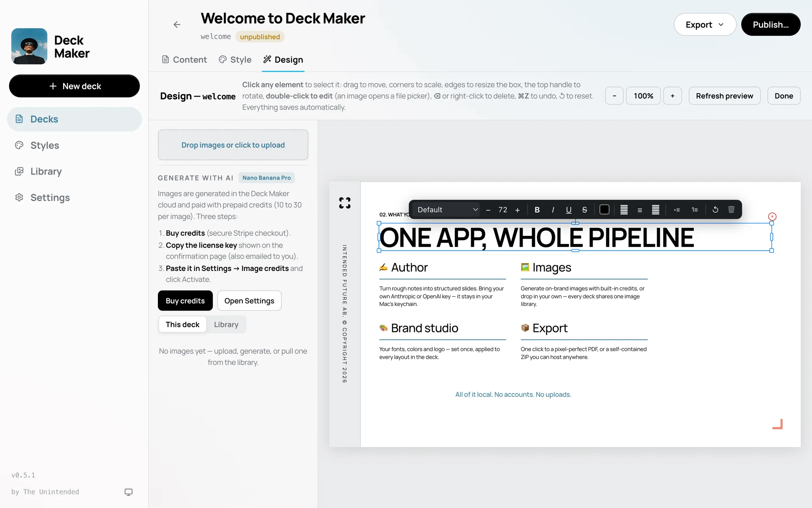Click Refresh preview
The image size is (812, 508).
coord(724,96)
